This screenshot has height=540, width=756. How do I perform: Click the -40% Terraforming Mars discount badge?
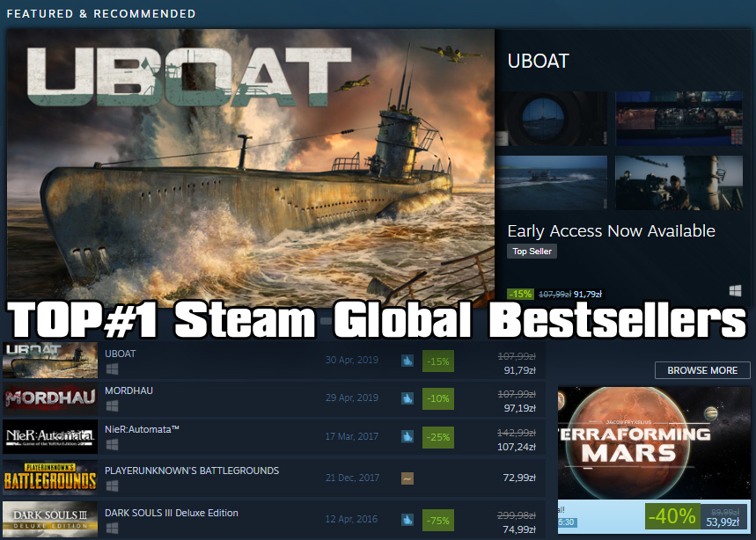tap(672, 516)
